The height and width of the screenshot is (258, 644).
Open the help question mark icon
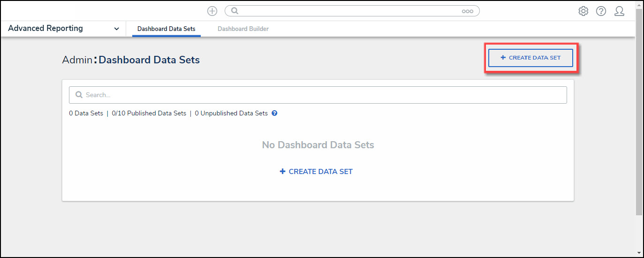click(x=601, y=11)
